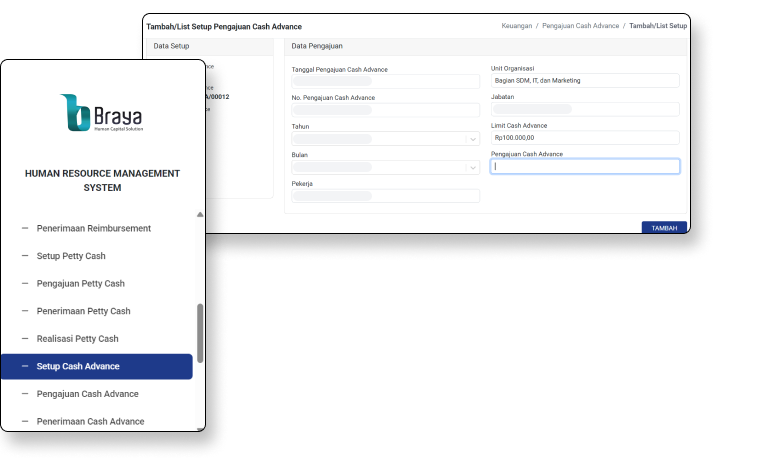
Task: Expand the Bulan dropdown
Action: (x=384, y=167)
